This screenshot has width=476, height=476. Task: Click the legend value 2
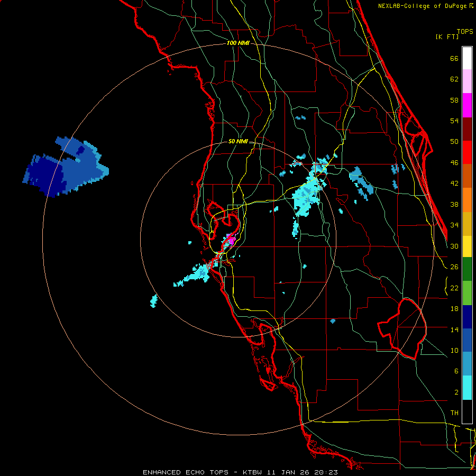pos(456,392)
